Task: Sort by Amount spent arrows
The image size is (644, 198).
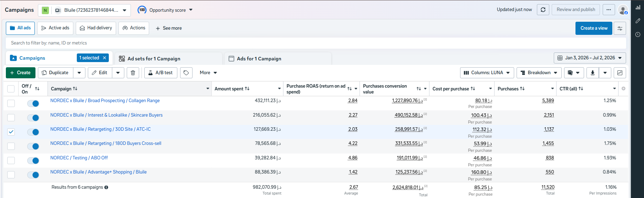Action: click(x=247, y=89)
